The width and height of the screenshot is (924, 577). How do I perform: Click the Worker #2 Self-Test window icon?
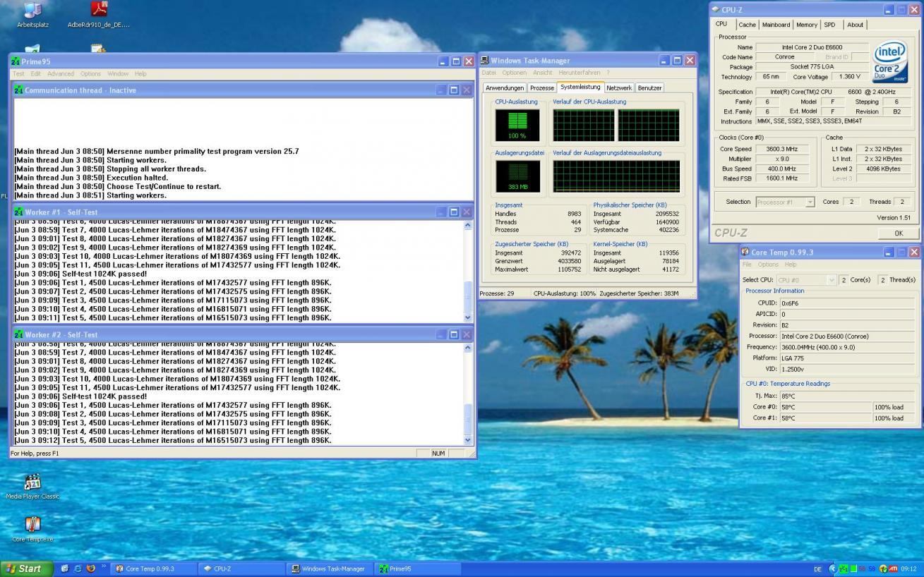(19, 334)
